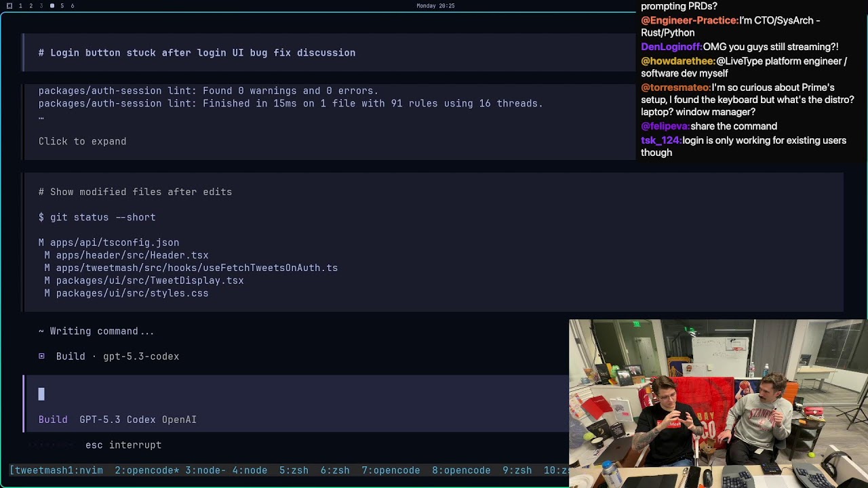
Task: Go to tmux window 7:opencode
Action: (391, 470)
